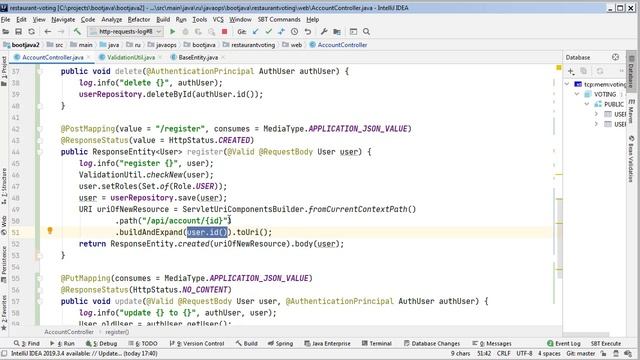
Task: Click the Synchronize refresh icon
Action: (x=31, y=31)
